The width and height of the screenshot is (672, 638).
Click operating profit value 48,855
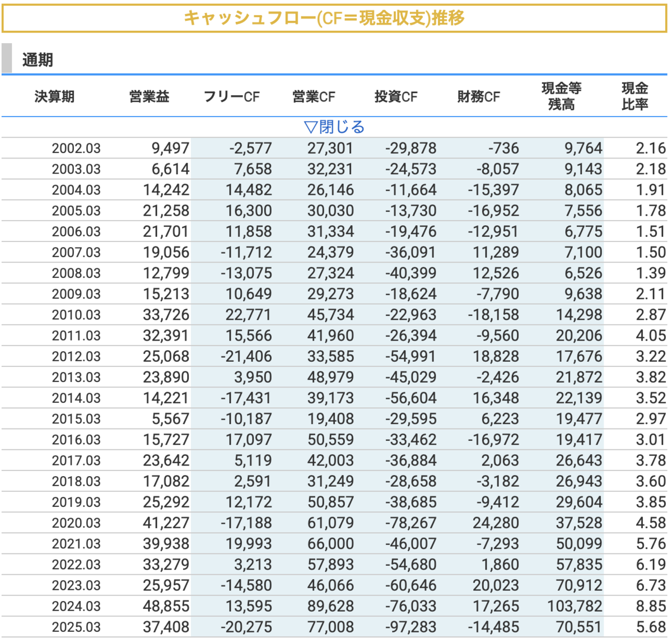(166, 606)
